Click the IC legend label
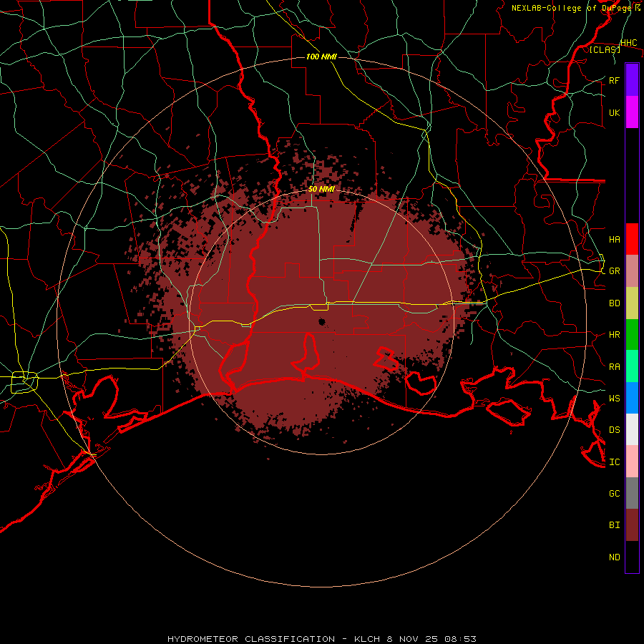644x644 pixels. point(615,462)
